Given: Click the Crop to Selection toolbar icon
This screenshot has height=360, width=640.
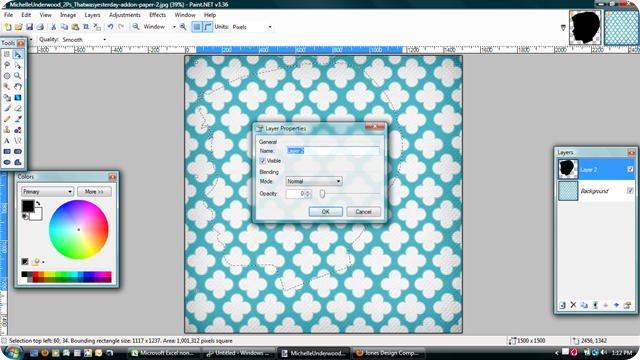Looking at the screenshot, I should tap(86, 27).
